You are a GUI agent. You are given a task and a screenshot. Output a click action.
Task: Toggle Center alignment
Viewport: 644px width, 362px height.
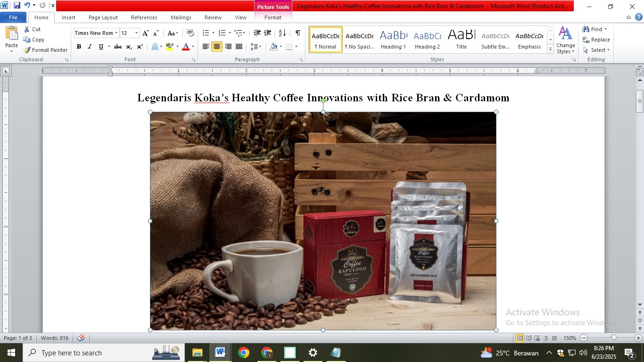tap(217, 47)
